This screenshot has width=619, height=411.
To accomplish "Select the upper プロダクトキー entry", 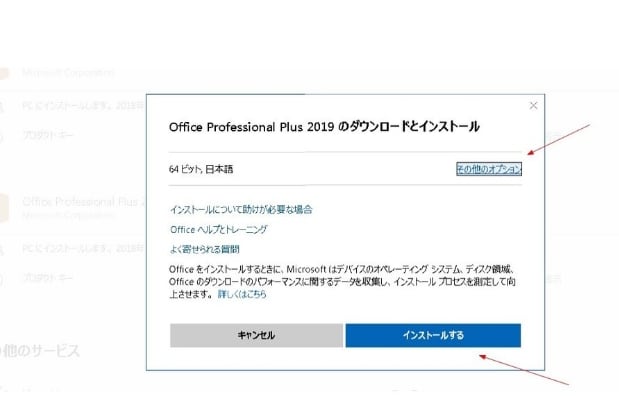I will (48, 135).
